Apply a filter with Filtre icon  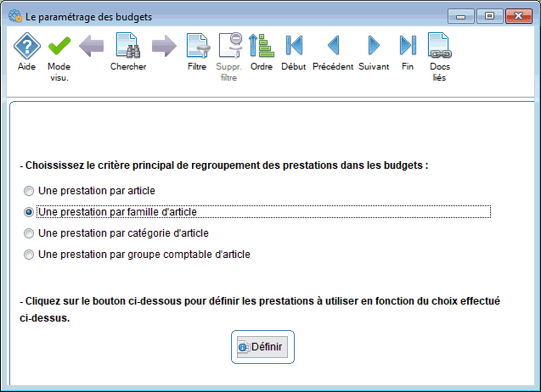click(x=198, y=46)
